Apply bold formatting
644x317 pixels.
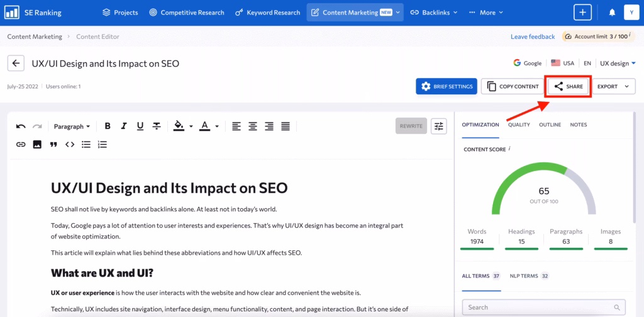(108, 126)
